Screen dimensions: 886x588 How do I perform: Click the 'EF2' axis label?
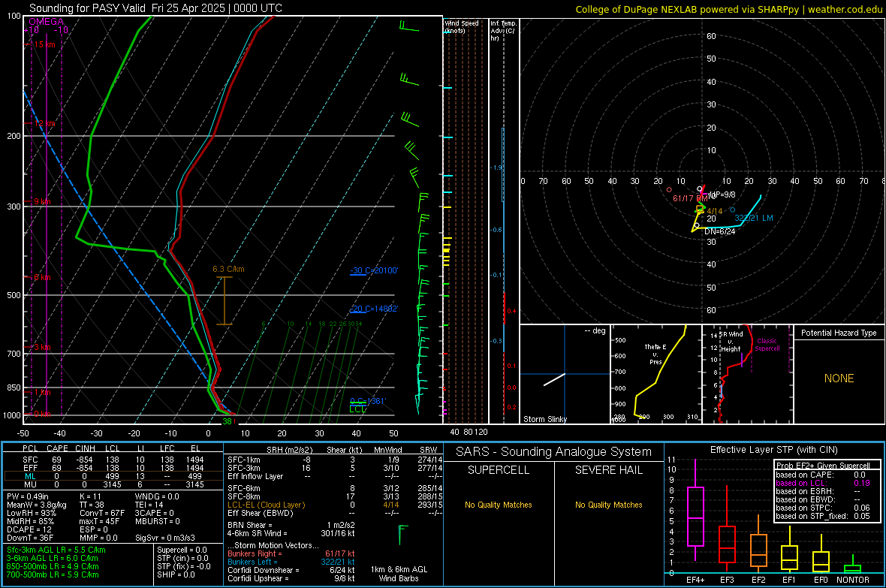(x=758, y=580)
